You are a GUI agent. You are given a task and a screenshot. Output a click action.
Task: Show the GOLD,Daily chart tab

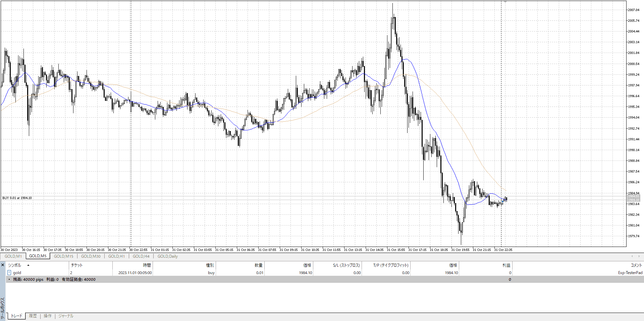[167, 256]
